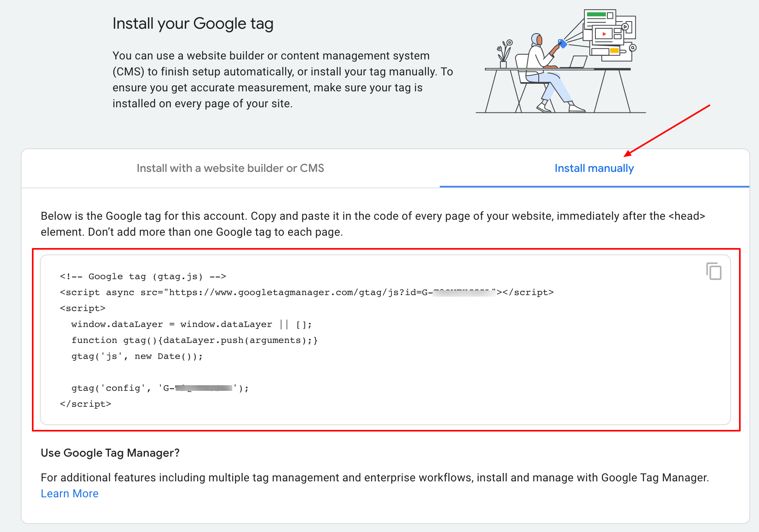Click the Google tag (gtag.js) comment line
759x532 pixels.
click(143, 276)
